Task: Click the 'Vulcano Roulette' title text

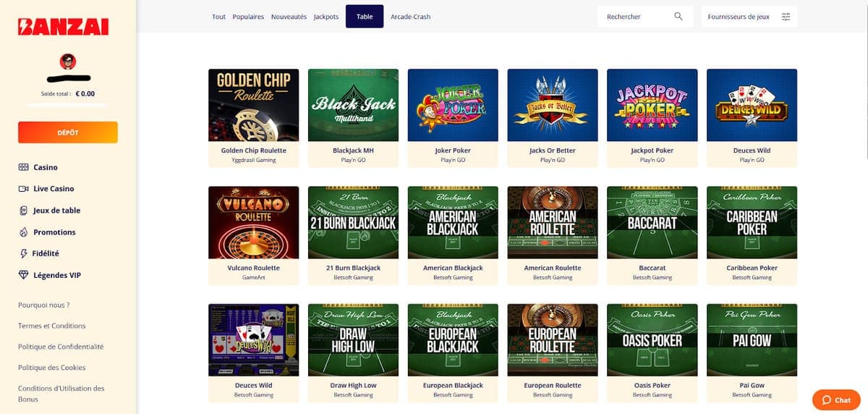Action: pos(253,268)
